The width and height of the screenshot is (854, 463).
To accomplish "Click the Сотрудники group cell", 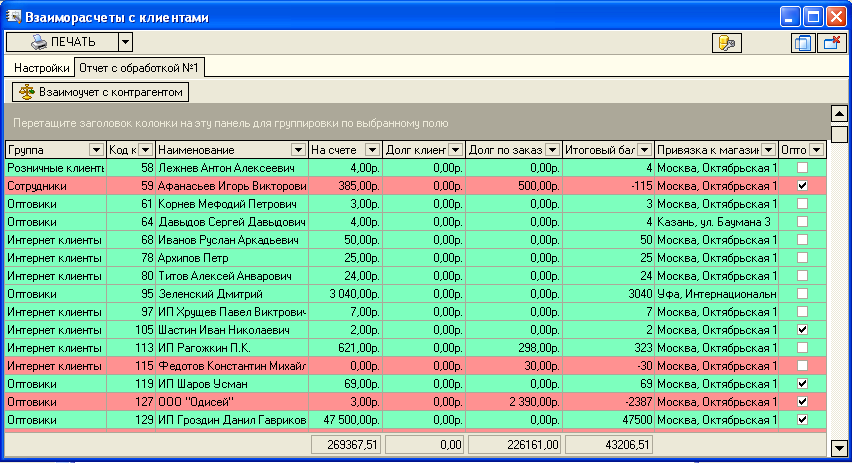I will (x=56, y=186).
